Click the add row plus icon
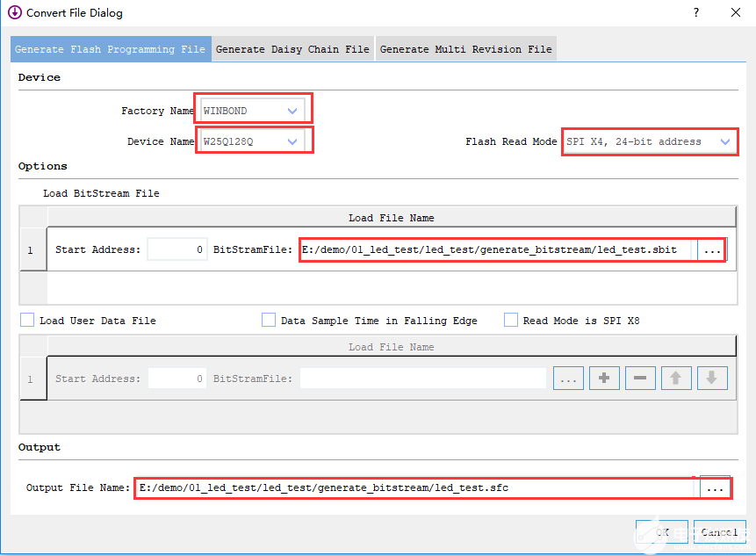756x556 pixels. tap(604, 378)
